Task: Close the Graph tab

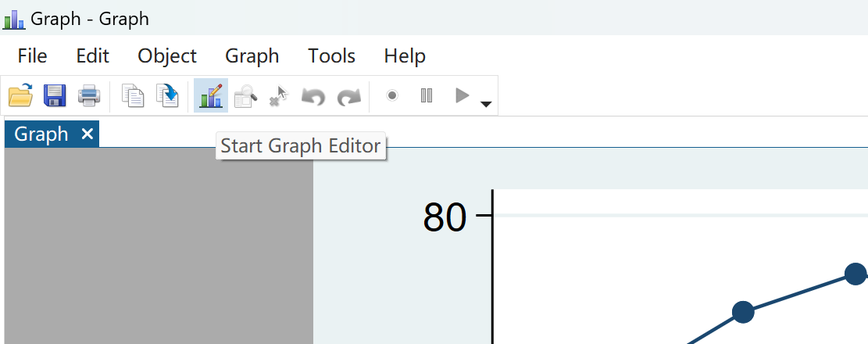Action: pos(88,134)
